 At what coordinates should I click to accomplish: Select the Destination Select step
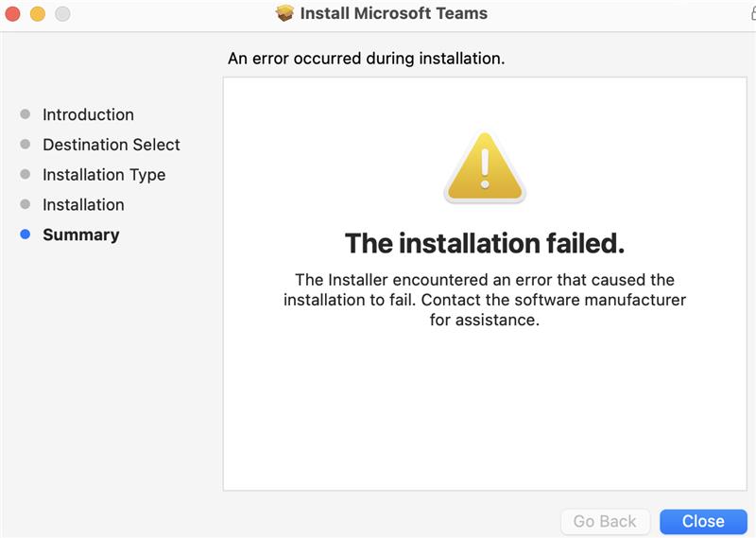pyautogui.click(x=112, y=145)
